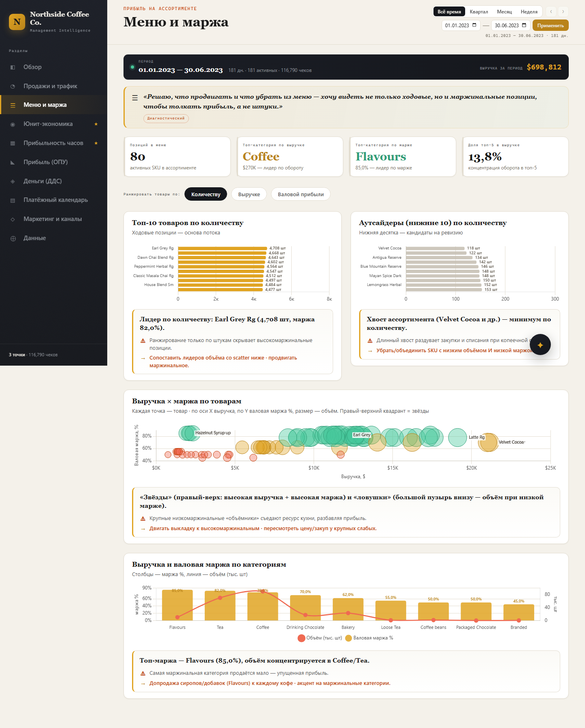Click the Прибыльность часов grid icon
The height and width of the screenshot is (728, 585).
pos(13,143)
